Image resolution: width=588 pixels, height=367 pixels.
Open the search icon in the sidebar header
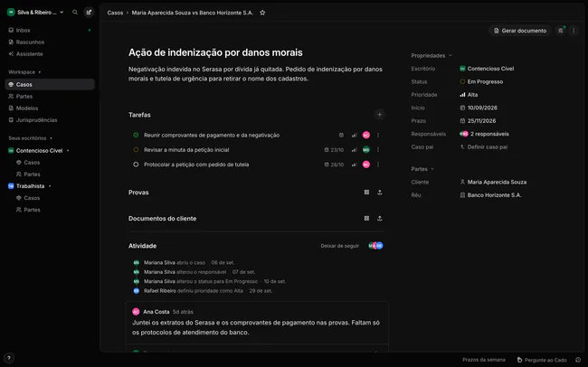[x=75, y=13]
